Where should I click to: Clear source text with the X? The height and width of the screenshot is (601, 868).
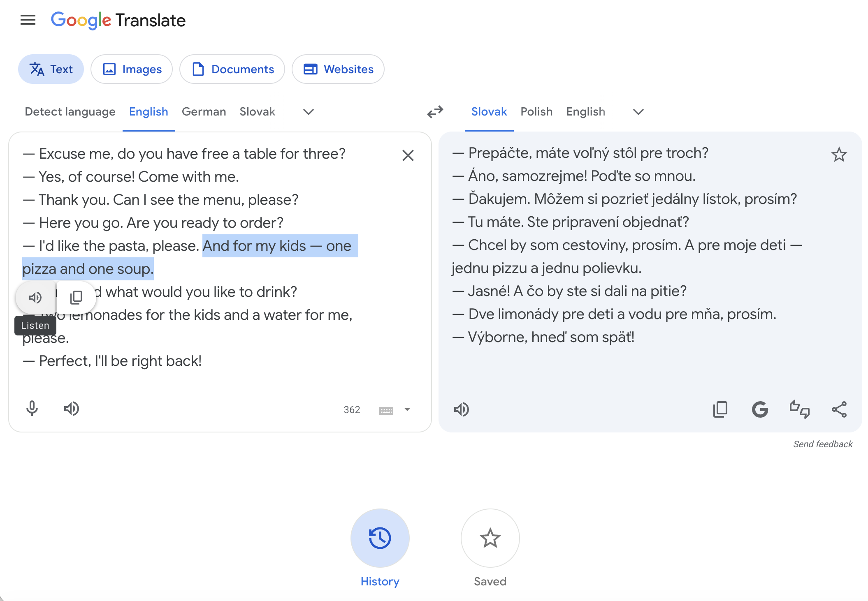coord(408,155)
